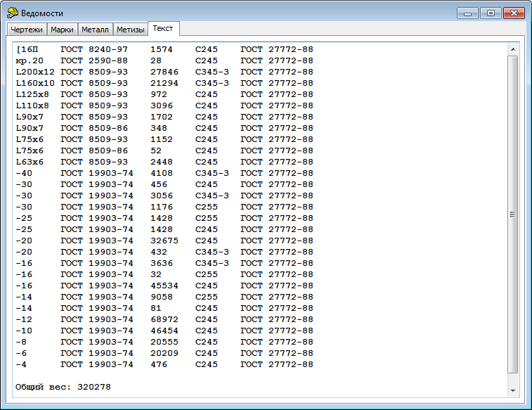
Task: Click the 'L125x8' profile entry
Action: 32,94
